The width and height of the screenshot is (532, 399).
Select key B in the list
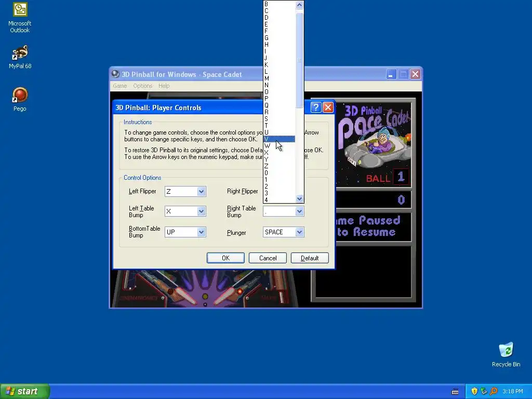tap(279, 4)
